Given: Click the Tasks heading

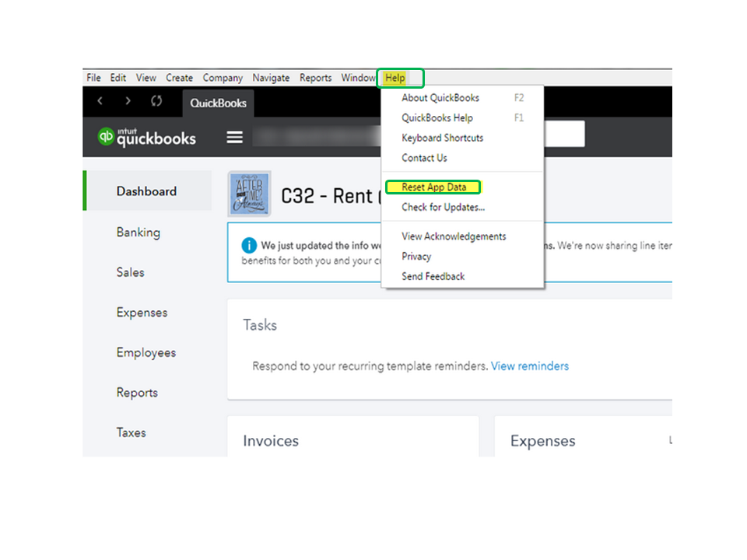Looking at the screenshot, I should pos(260,325).
